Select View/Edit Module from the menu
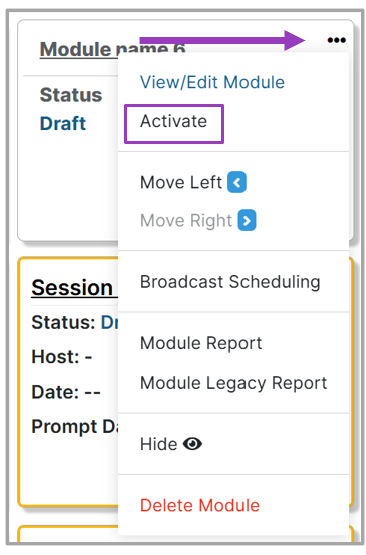Viewport: 366px width, 555px height. (212, 82)
